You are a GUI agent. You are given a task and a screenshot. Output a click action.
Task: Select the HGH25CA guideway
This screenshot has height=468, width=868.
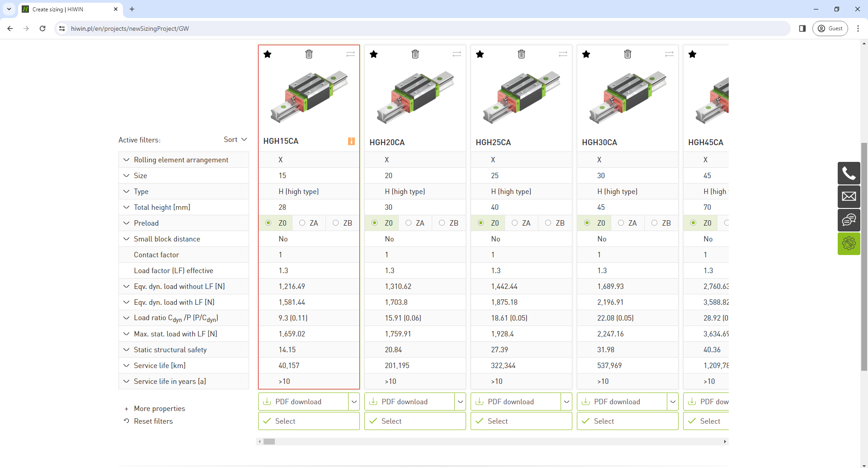tap(521, 421)
